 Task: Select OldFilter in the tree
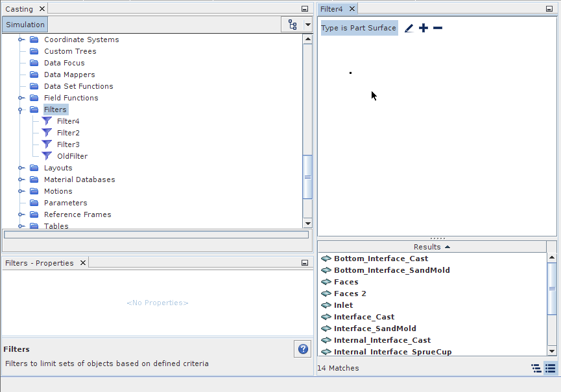[72, 156]
